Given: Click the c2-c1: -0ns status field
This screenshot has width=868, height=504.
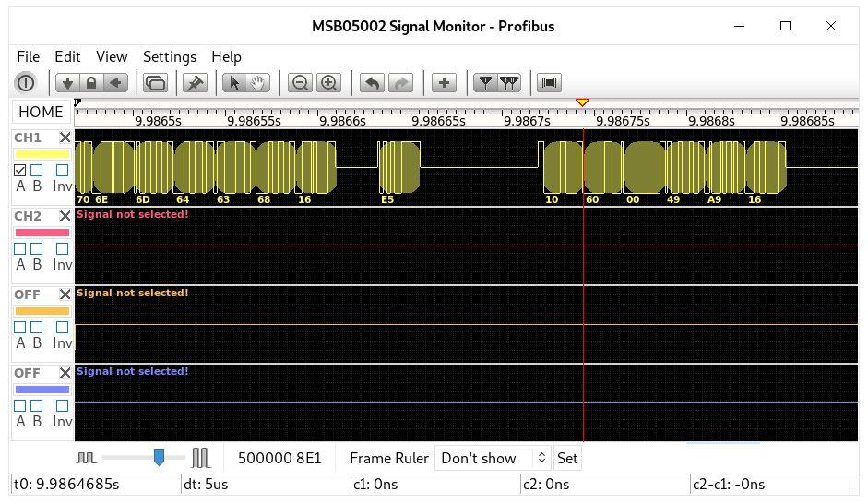Looking at the screenshot, I should click(x=772, y=485).
